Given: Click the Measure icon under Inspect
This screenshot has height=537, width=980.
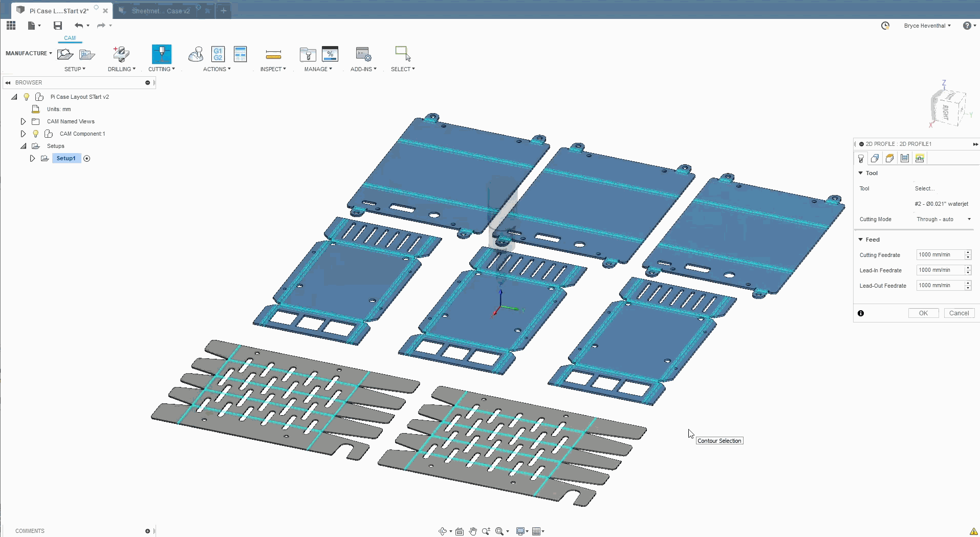Looking at the screenshot, I should (273, 54).
